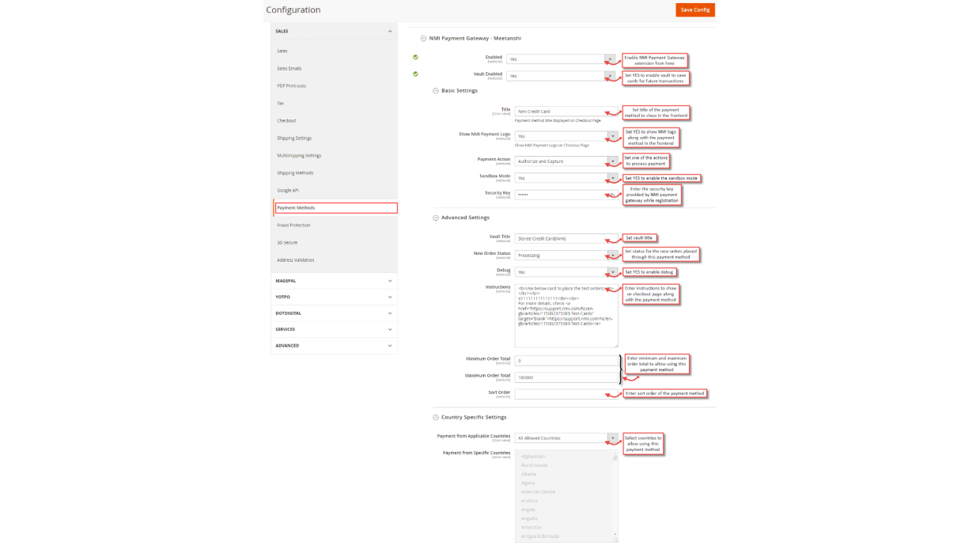Open Shipping Methods in the sidebar
Image resolution: width=980 pixels, height=546 pixels.
pos(295,173)
